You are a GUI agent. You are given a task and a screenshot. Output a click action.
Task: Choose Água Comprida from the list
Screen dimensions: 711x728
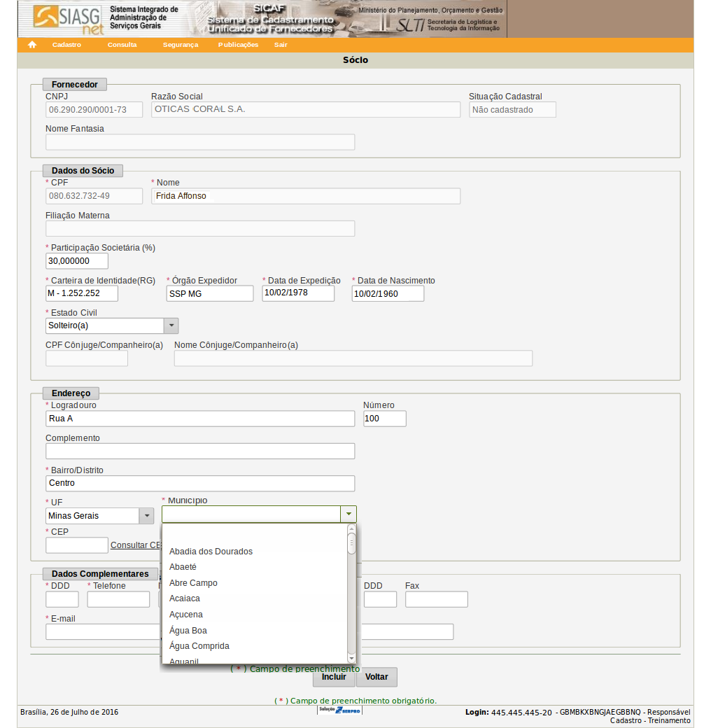click(x=199, y=646)
